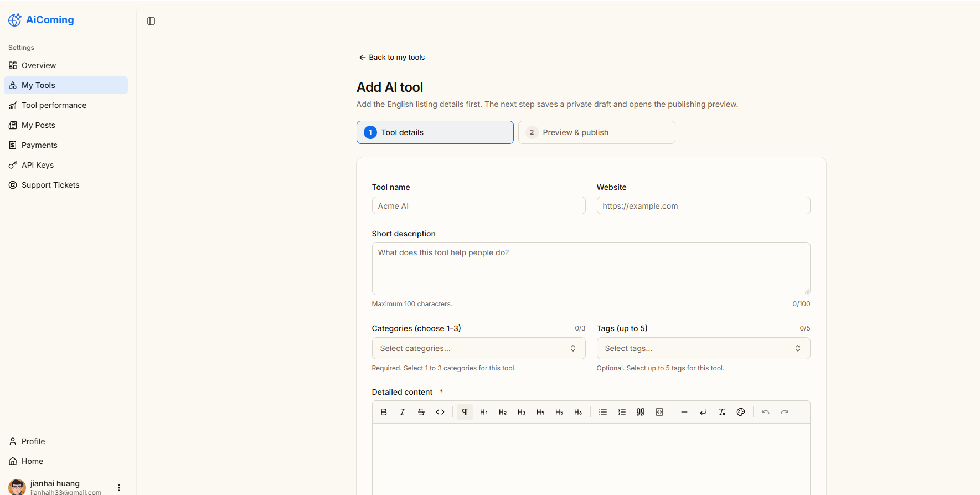Open the Select tags dropdown
This screenshot has width=980, height=495.
(x=703, y=348)
